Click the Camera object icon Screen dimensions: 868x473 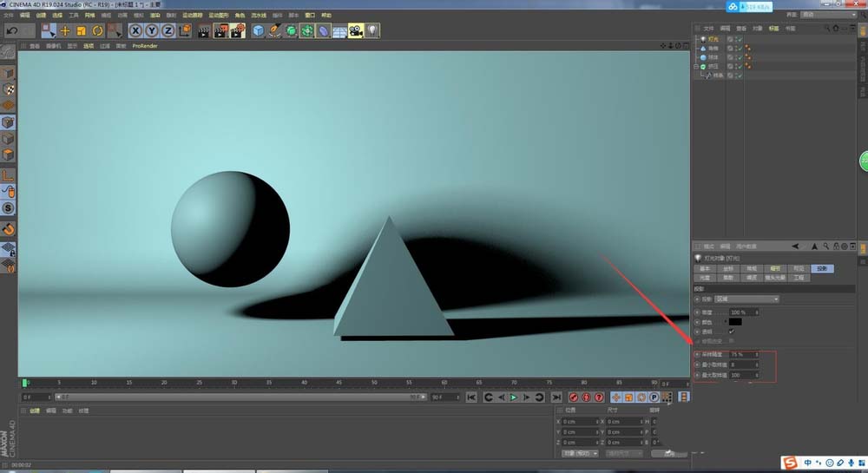click(x=355, y=31)
